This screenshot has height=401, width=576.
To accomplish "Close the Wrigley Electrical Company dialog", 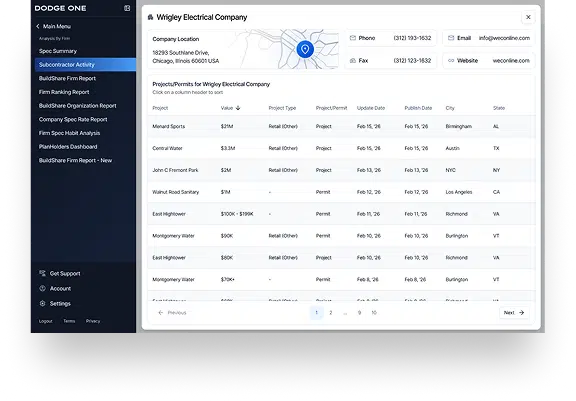I will (x=528, y=17).
